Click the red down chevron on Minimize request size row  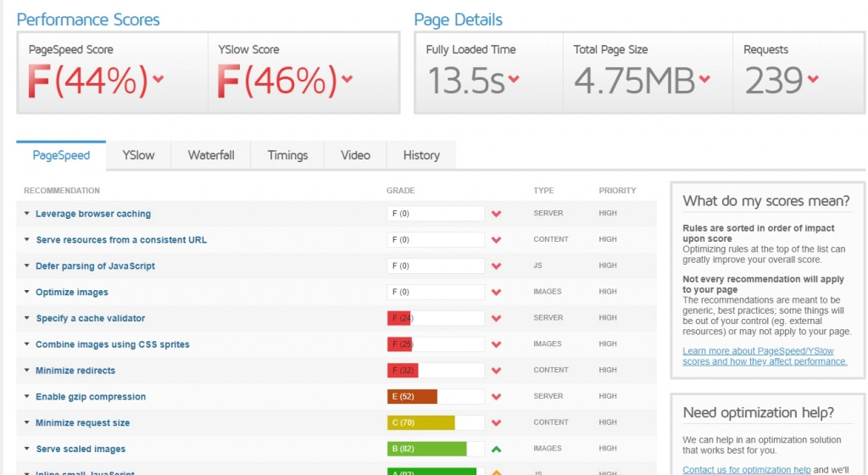point(496,422)
